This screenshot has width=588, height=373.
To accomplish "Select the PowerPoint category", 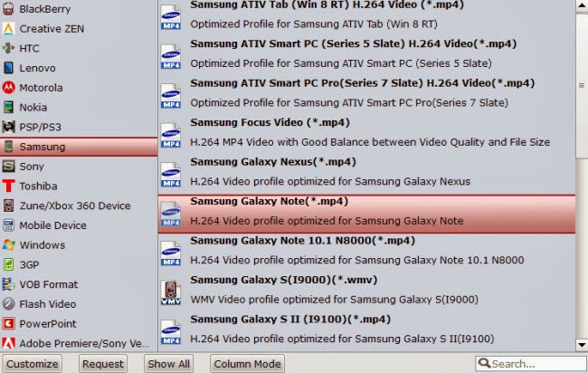I will click(79, 323).
